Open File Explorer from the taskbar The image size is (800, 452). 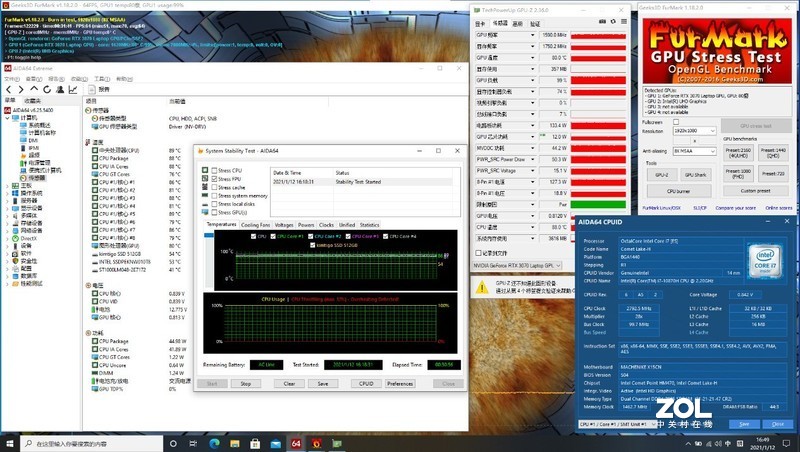pyautogui.click(x=235, y=443)
